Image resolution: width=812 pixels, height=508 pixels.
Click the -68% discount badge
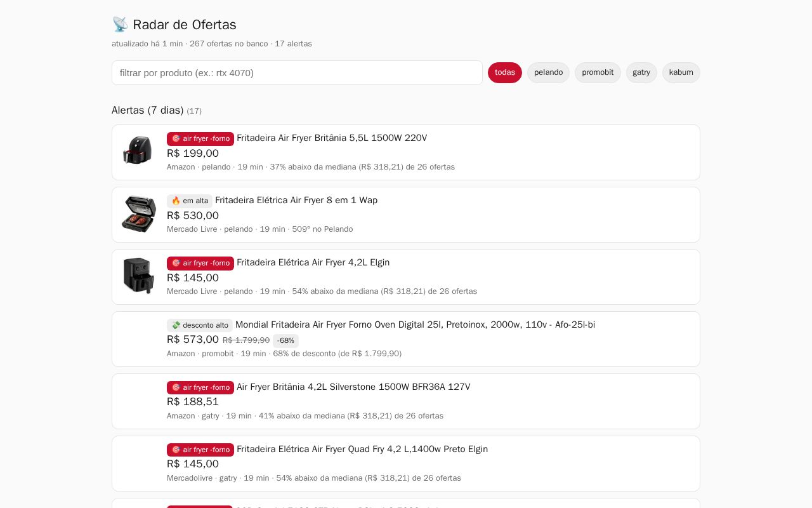point(285,340)
